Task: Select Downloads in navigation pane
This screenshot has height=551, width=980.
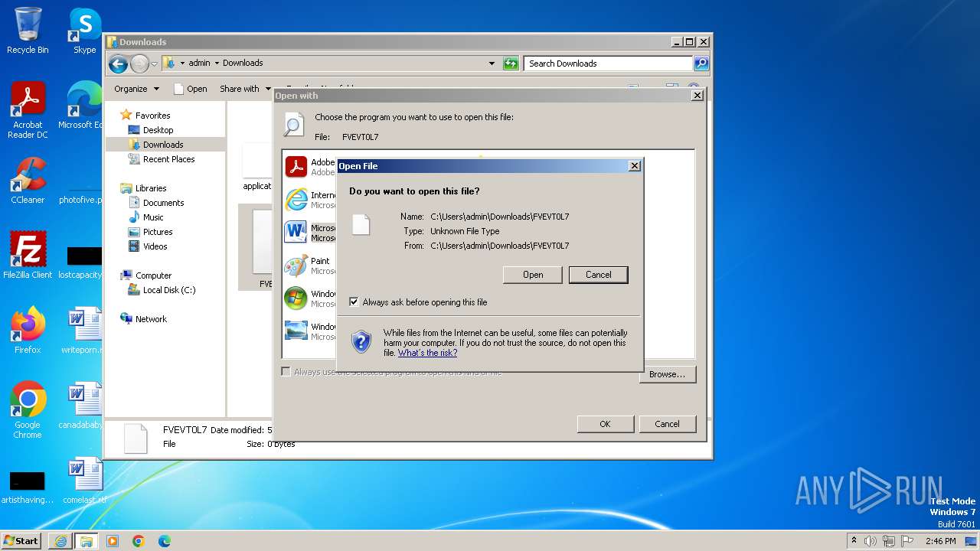Action: [x=163, y=145]
